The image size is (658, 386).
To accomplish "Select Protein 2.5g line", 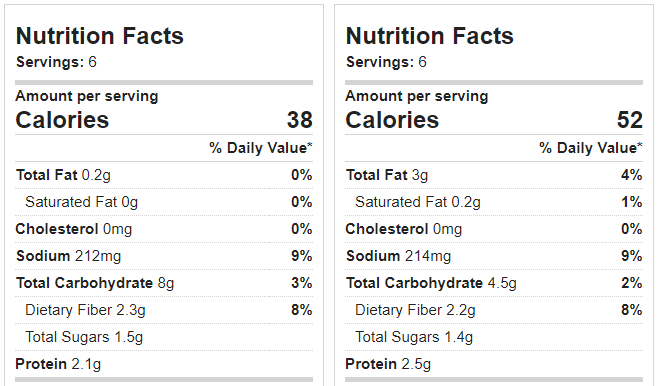I will pos(494,364).
